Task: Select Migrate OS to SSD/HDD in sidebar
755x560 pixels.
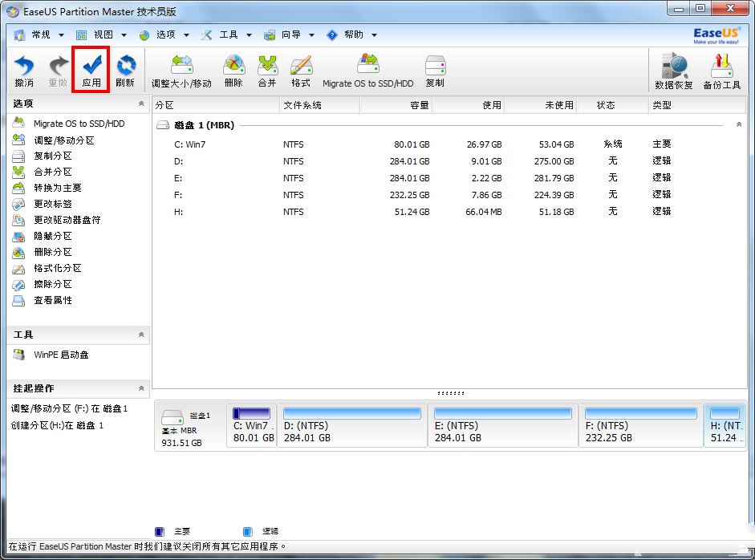Action: coord(69,124)
